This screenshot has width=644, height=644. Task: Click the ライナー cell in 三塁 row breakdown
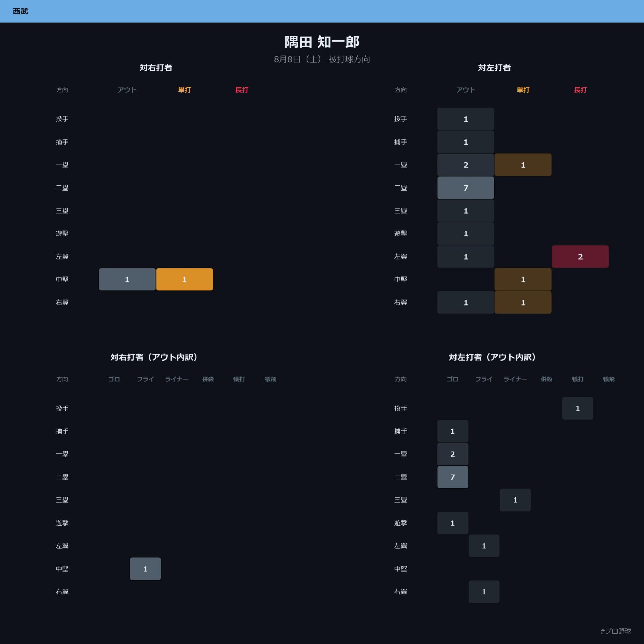515,500
